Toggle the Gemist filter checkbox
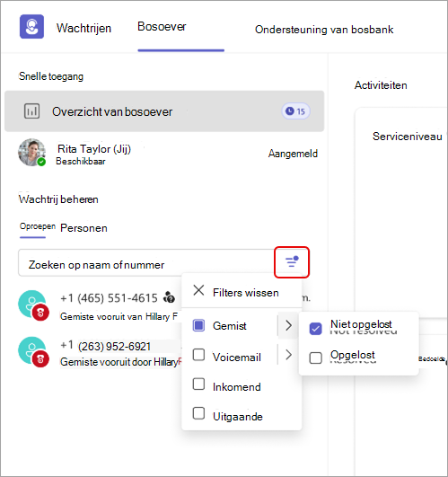The width and height of the screenshot is (448, 477). click(198, 325)
